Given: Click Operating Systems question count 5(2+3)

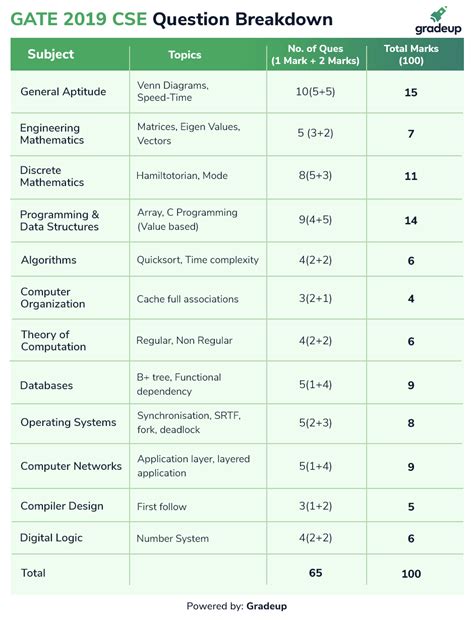Looking at the screenshot, I should click(315, 423).
